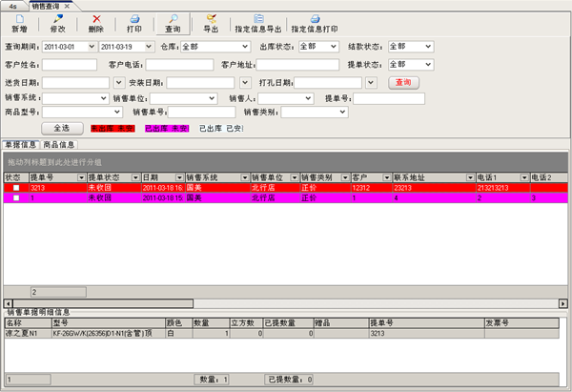Click the 查询 (Search) magnifier toolbar icon

click(x=173, y=19)
